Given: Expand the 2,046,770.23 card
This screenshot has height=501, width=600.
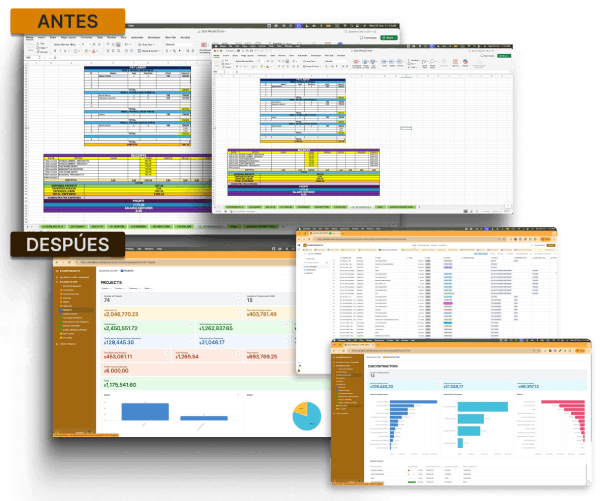Looking at the screenshot, I should pos(238,310).
